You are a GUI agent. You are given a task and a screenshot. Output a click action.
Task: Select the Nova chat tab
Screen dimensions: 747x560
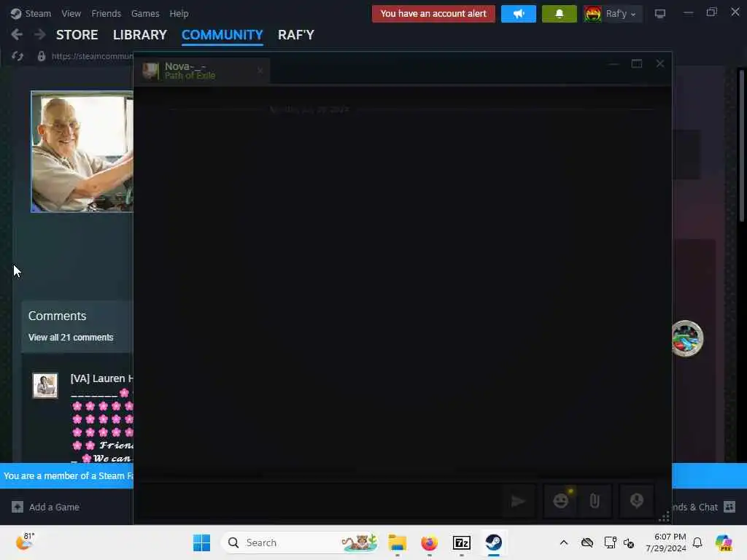coord(200,71)
